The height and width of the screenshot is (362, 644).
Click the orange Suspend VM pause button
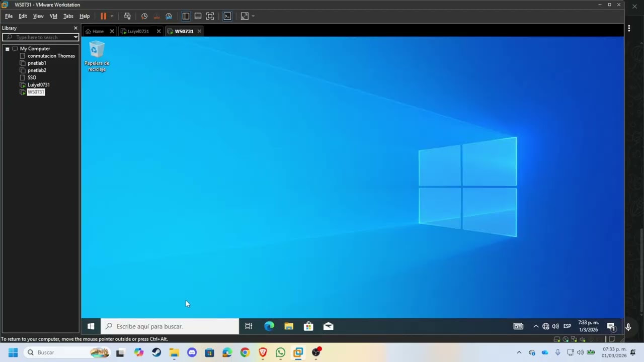coord(103,16)
